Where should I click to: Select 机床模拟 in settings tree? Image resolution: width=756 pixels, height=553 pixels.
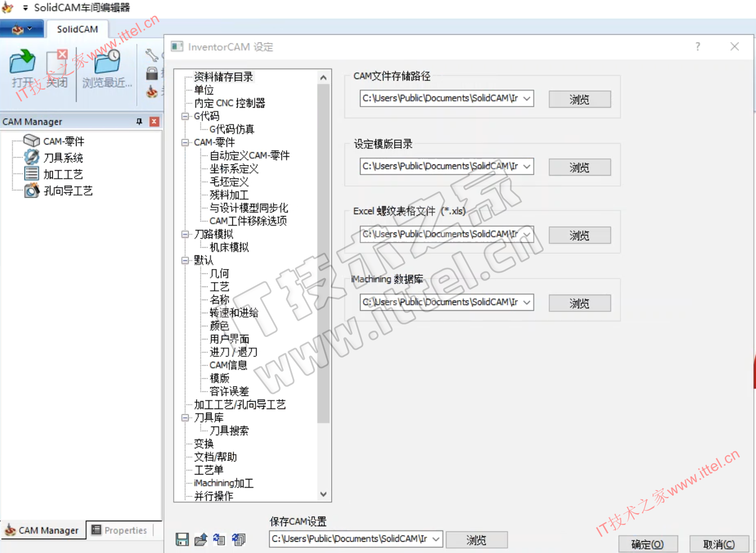[x=229, y=247]
